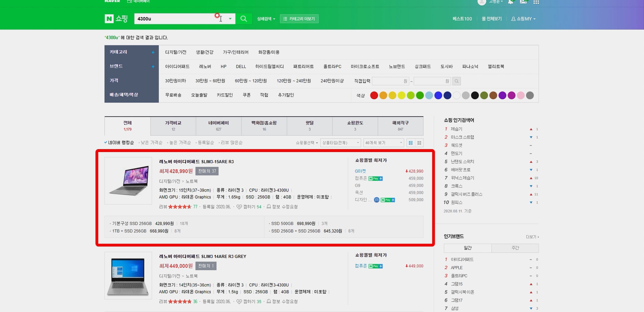Image resolution: width=644 pixels, height=312 pixels.
Task: Open the 컴퓨존 link in second product
Action: click(x=361, y=266)
